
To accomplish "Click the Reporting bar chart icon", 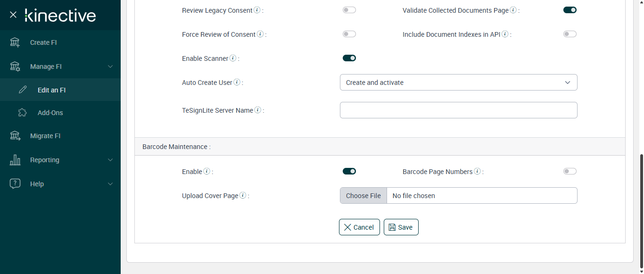I will [x=15, y=160].
